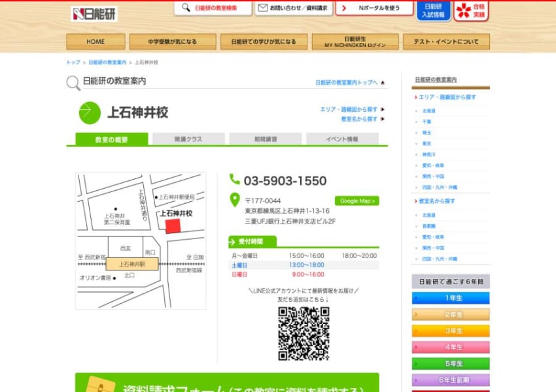
Task: Open the green 5年生 button
Action: tap(451, 364)
